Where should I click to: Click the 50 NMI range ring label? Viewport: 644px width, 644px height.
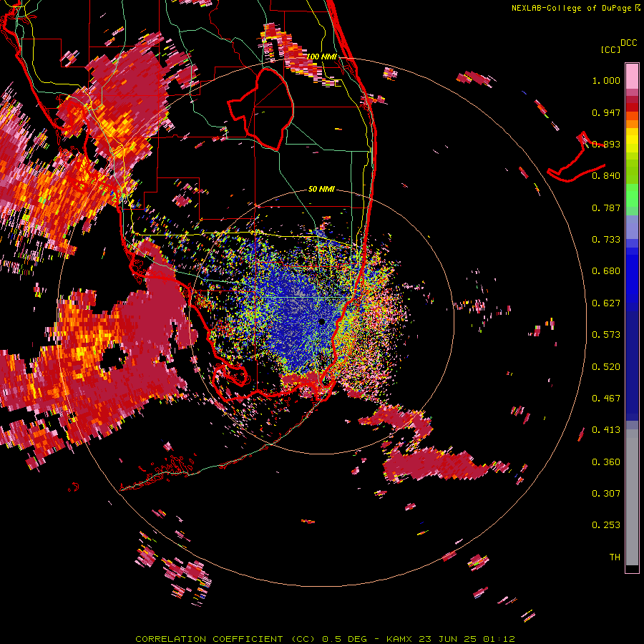pos(321,189)
